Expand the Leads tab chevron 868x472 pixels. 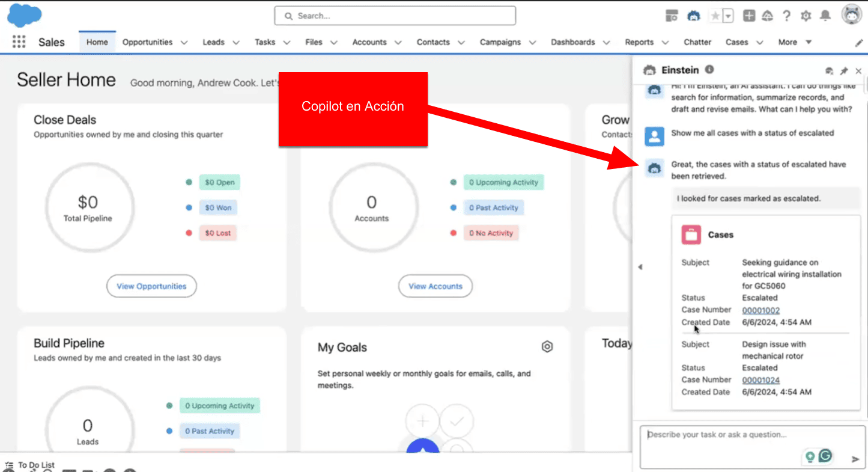tap(236, 43)
